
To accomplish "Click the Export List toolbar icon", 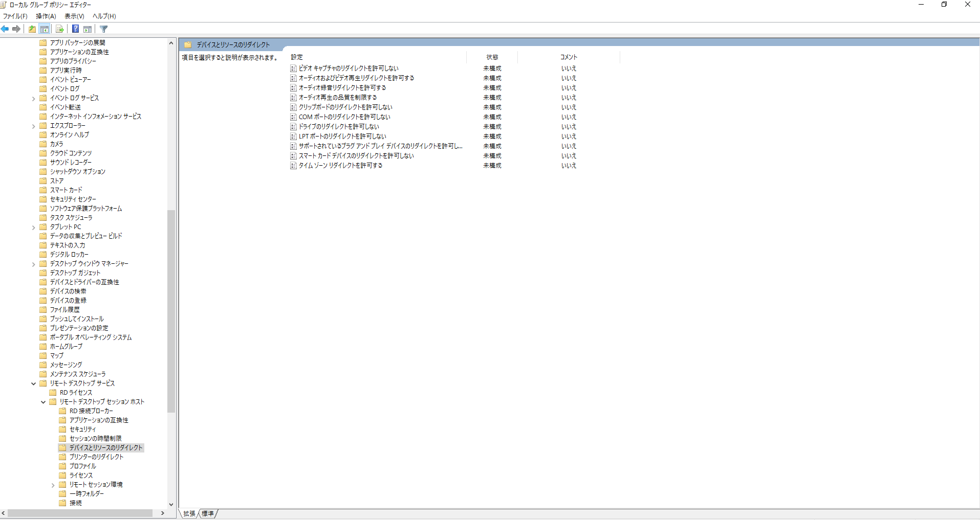I will 60,29.
